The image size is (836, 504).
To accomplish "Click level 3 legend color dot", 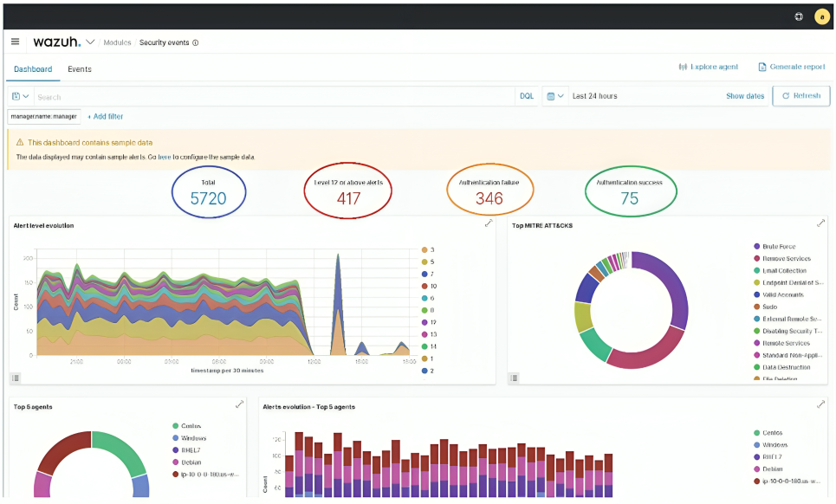I will (x=424, y=250).
